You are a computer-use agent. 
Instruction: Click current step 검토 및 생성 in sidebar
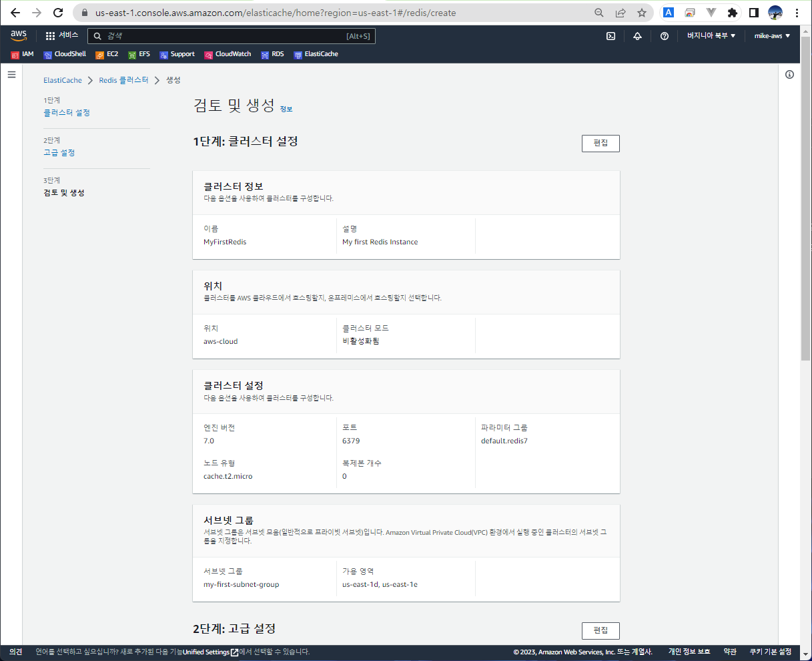pos(64,193)
